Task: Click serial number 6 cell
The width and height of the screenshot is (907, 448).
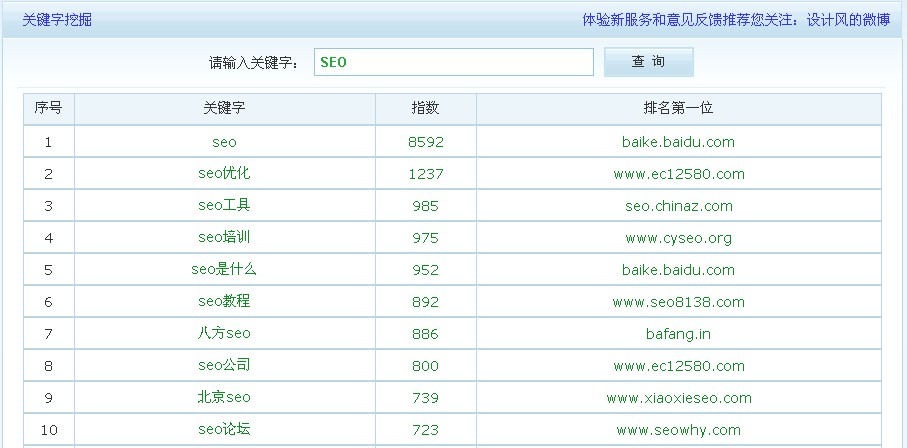Action: 49,302
